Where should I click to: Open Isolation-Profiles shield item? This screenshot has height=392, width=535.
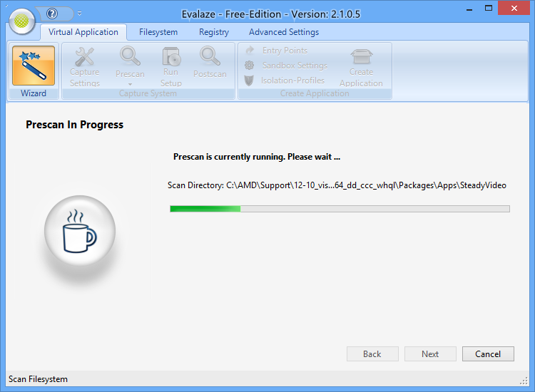tap(284, 81)
